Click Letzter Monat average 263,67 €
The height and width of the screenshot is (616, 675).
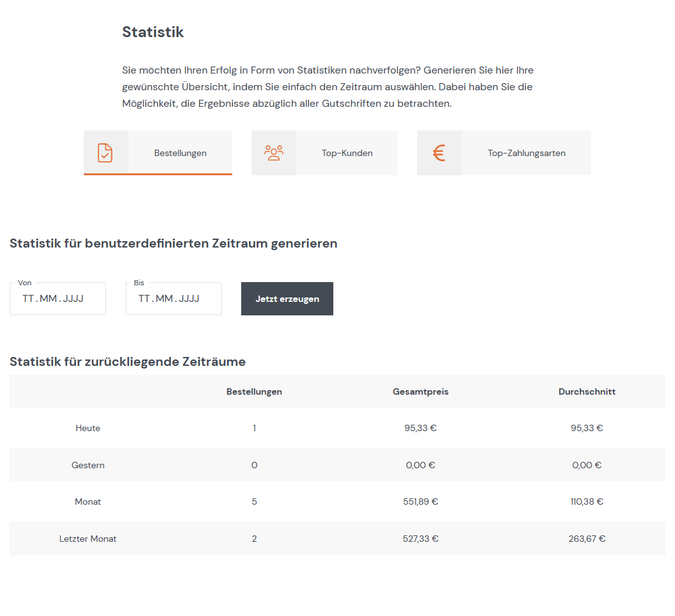pyautogui.click(x=587, y=539)
